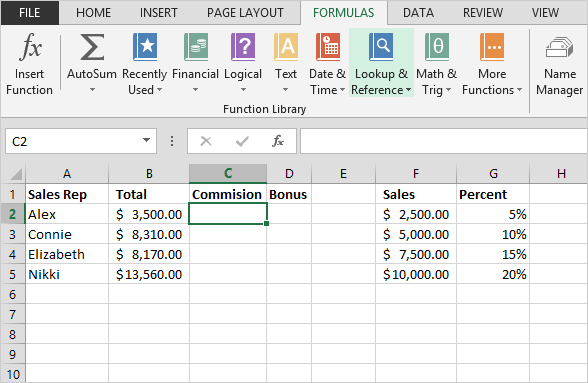The width and height of the screenshot is (588, 383).
Task: Select row 10 header
Action: (13, 374)
